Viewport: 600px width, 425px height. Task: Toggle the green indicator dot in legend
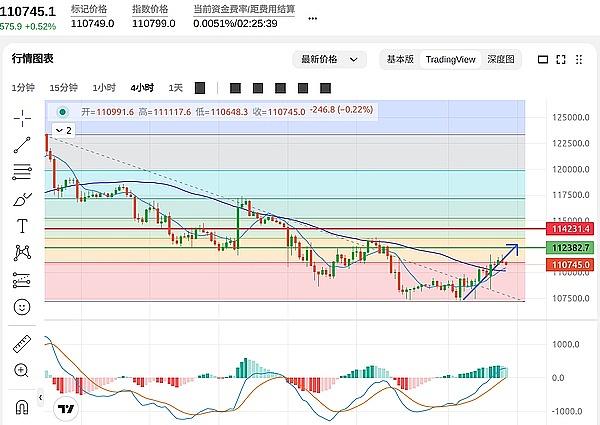(x=64, y=112)
